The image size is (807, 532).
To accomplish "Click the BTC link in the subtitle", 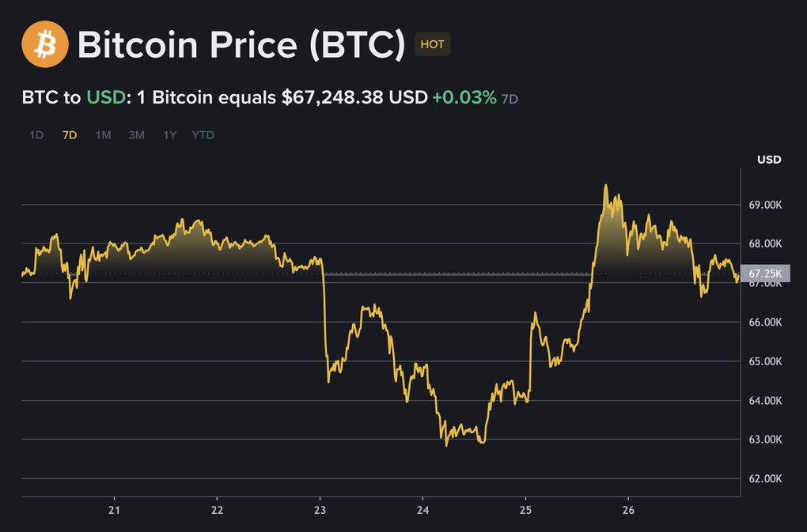I will coord(39,97).
